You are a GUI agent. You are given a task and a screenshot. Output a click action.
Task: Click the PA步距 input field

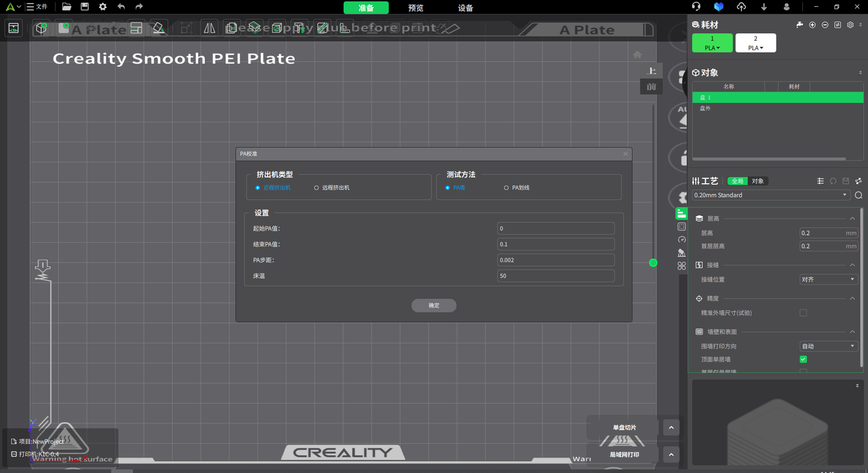pyautogui.click(x=556, y=260)
